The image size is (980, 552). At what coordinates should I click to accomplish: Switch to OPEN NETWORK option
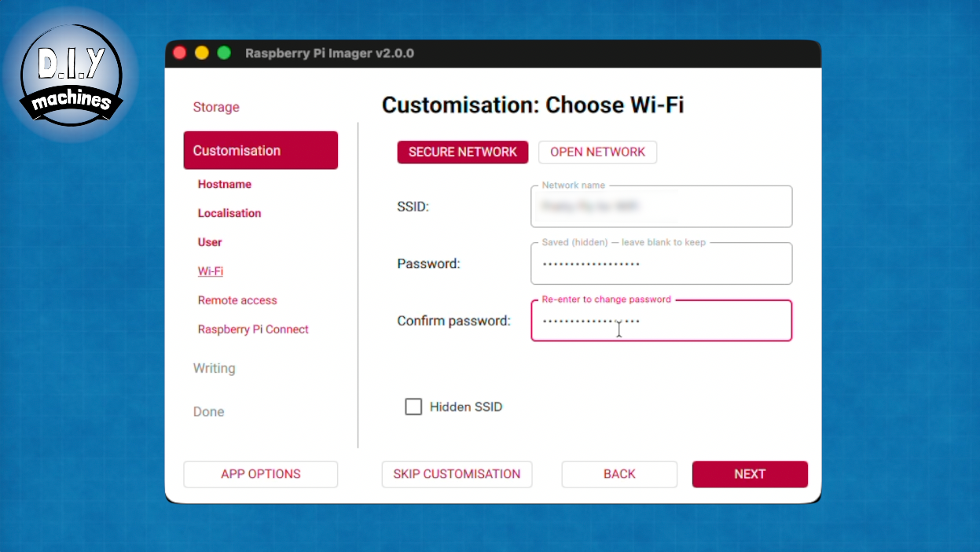coord(597,153)
